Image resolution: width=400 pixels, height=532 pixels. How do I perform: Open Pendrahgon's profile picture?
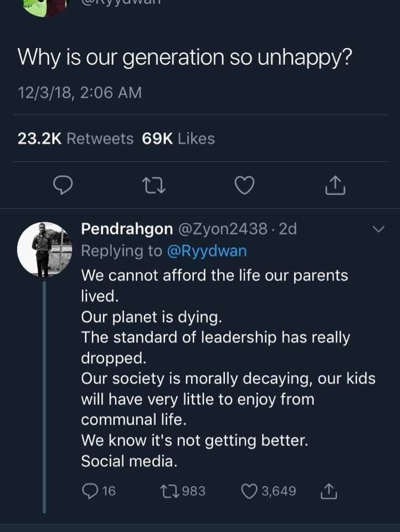(44, 249)
